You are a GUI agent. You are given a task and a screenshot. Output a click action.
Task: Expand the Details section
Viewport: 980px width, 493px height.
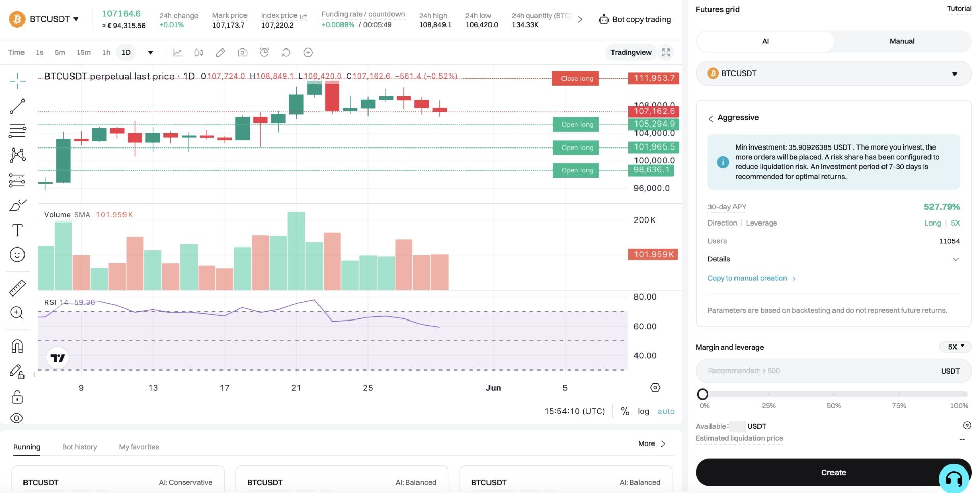tap(834, 259)
